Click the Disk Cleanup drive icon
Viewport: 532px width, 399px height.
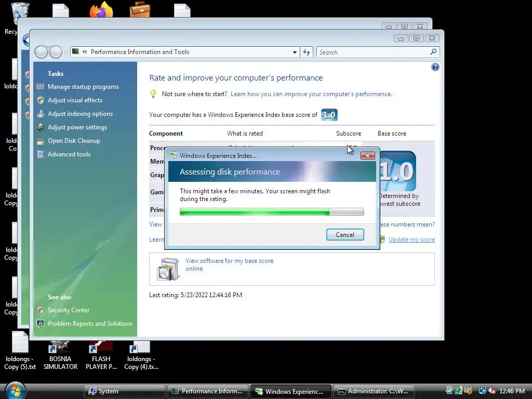tap(41, 141)
